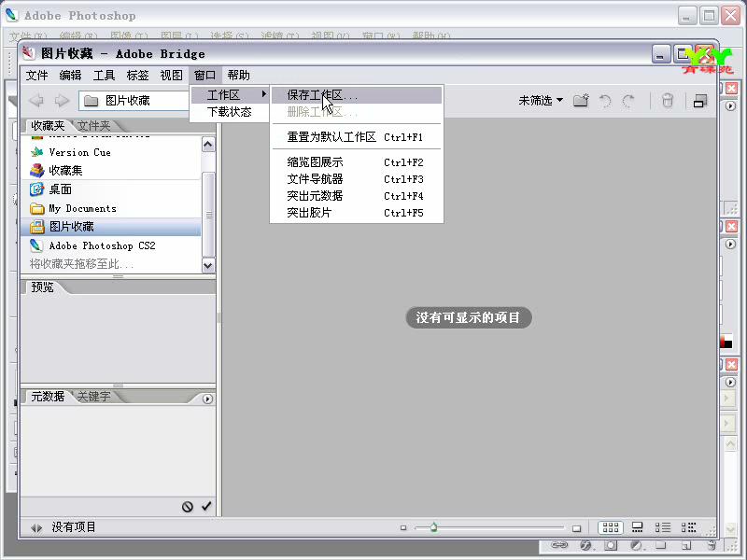Click the favorites list scroll down arrow
747x560 pixels.
[x=208, y=265]
